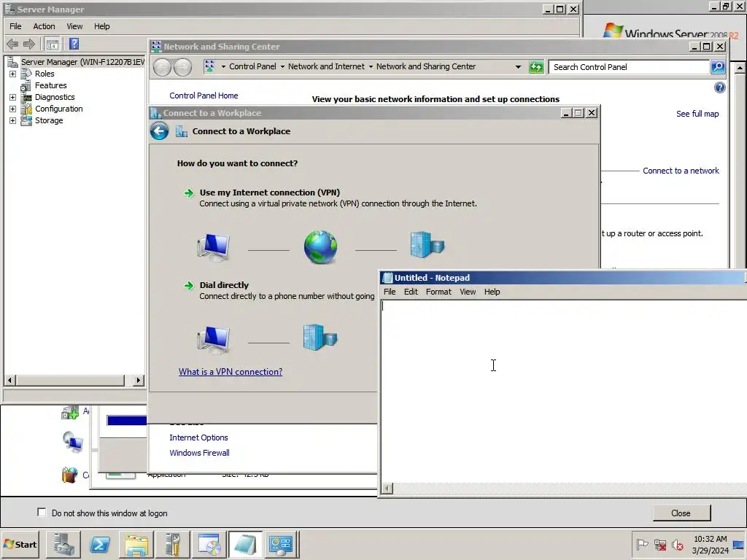The height and width of the screenshot is (560, 747).
Task: Open Server Manager from the taskbar
Action: click(63, 544)
